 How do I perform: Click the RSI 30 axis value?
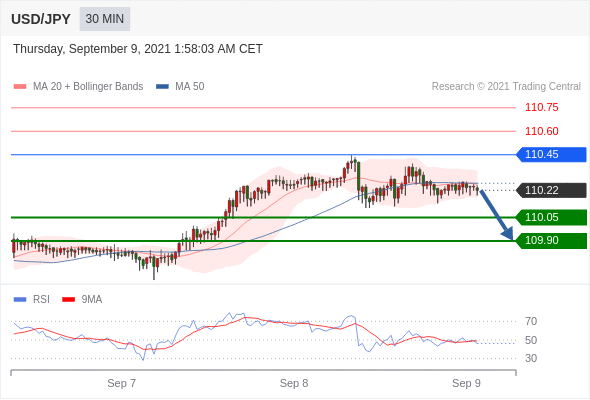531,358
